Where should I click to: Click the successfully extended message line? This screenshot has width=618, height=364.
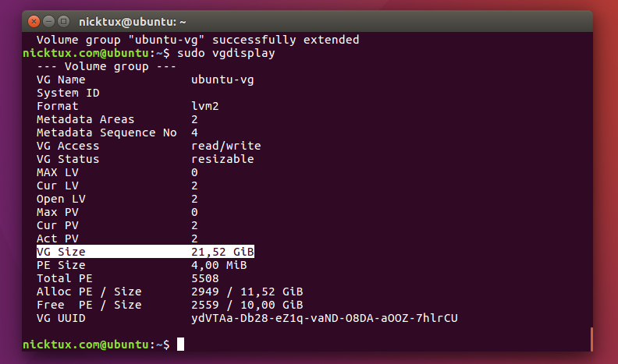point(197,40)
